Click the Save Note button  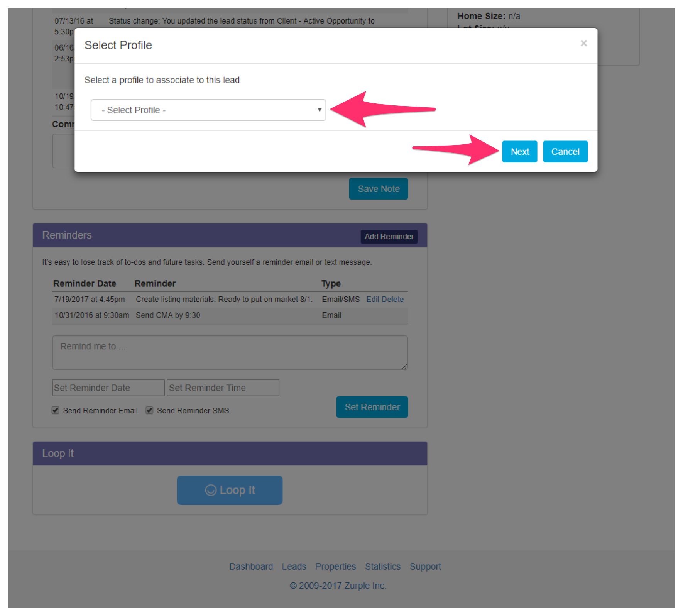(x=378, y=188)
